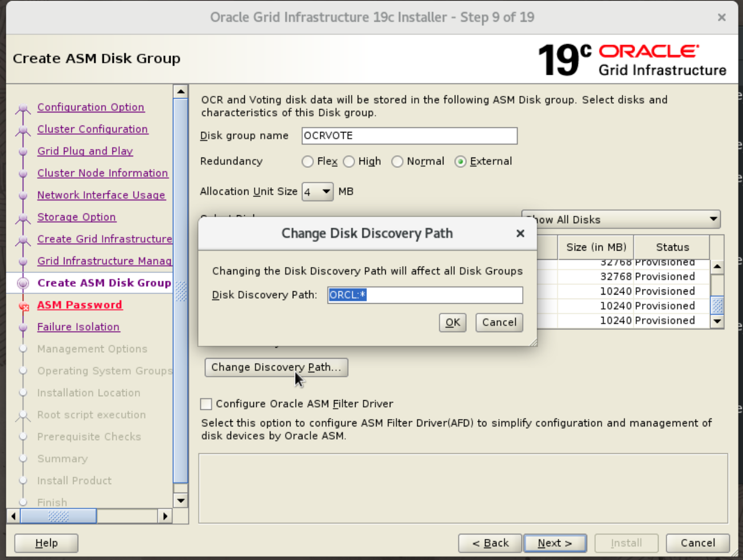Edit the Disk group name field
This screenshot has height=560, width=743.
pyautogui.click(x=410, y=136)
